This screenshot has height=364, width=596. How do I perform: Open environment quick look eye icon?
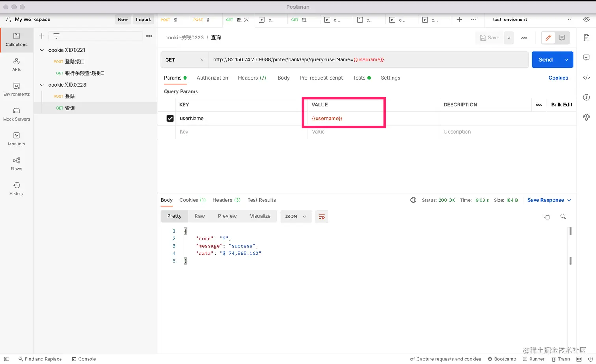587,19
